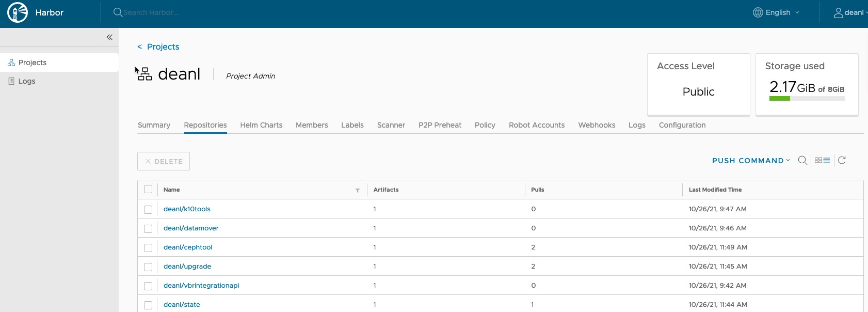Open the deanl/datamover repository link
Viewport: 868px width, 312px height.
[191, 228]
